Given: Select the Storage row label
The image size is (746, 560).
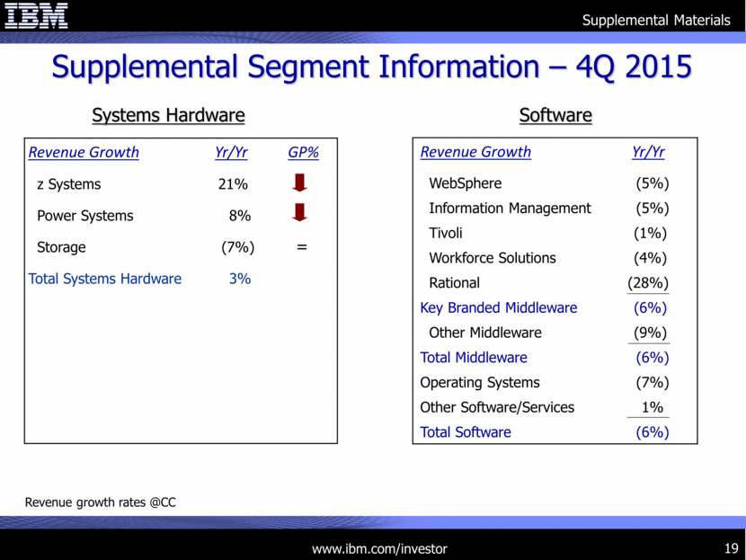Looking at the screenshot, I should click(x=61, y=247).
